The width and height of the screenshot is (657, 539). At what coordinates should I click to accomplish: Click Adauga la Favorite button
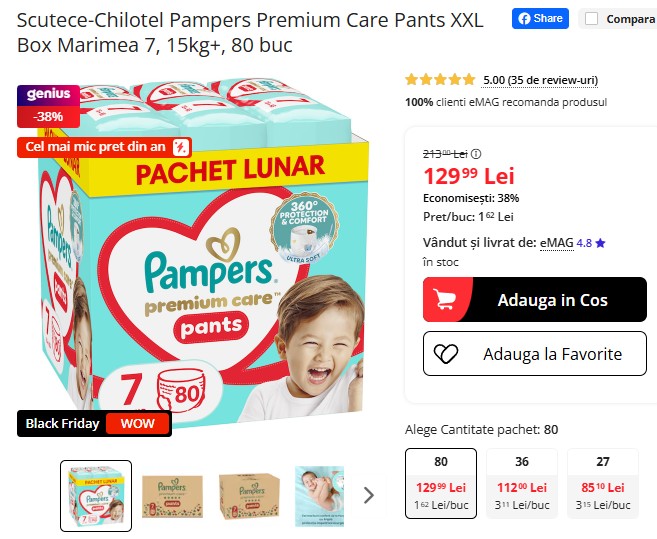coord(535,354)
